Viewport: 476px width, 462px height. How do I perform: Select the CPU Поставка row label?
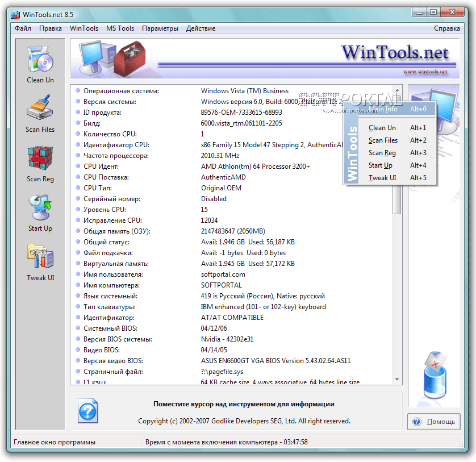click(106, 177)
